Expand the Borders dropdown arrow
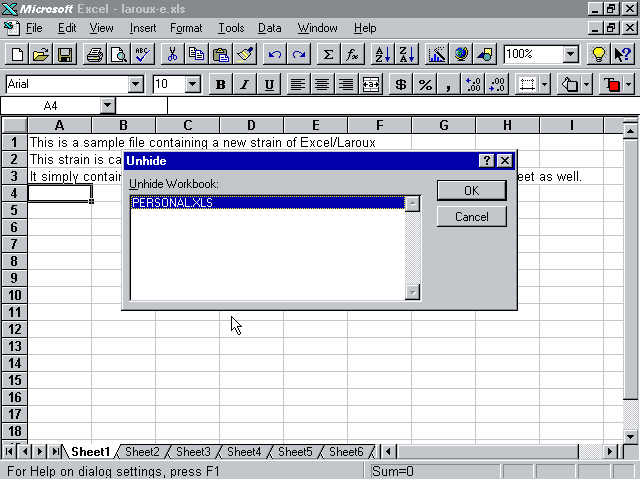This screenshot has width=640, height=480. (x=545, y=84)
